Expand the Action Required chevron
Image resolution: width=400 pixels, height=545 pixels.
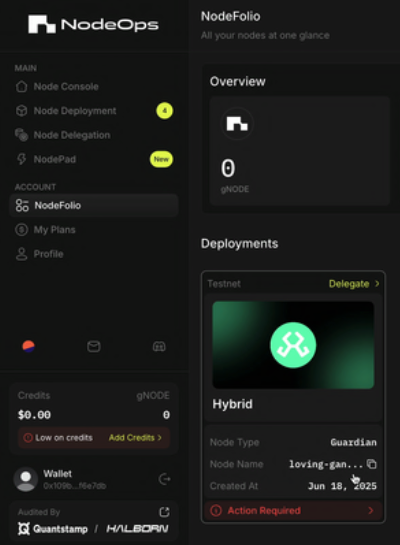pyautogui.click(x=371, y=511)
